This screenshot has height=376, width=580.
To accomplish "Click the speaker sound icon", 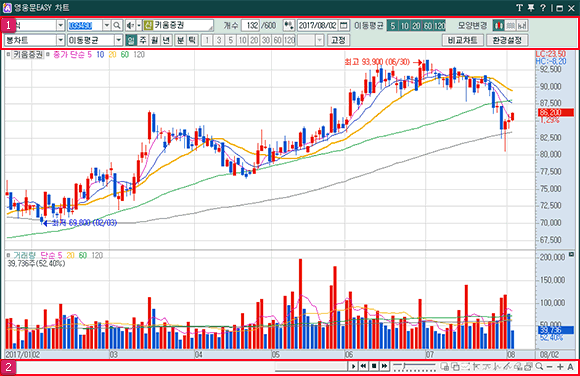I will click(x=130, y=26).
